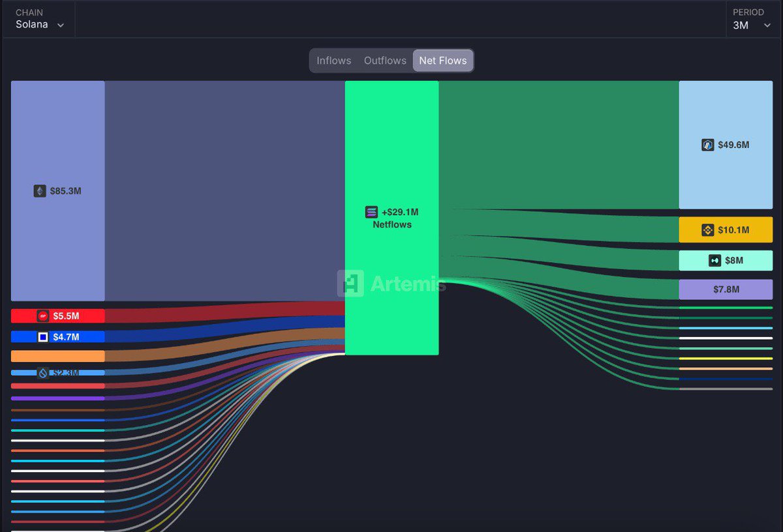
Task: Expand the chevron next to Solana
Action: (59, 23)
